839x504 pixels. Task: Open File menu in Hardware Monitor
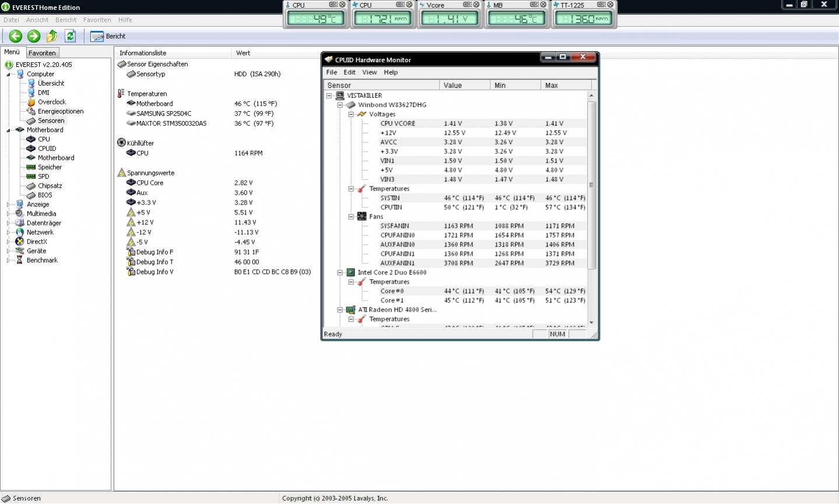point(331,72)
